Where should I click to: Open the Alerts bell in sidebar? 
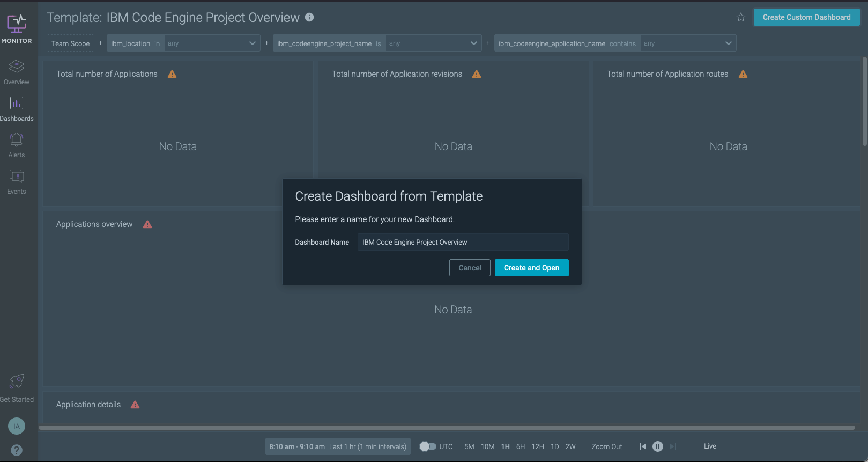(x=17, y=145)
